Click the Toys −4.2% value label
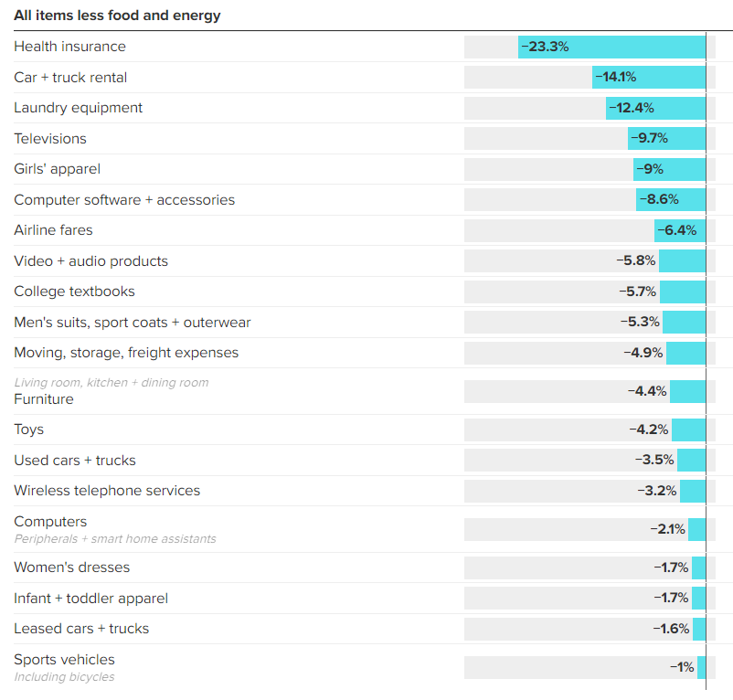Viewport: 733px width, 700px height. (648, 430)
